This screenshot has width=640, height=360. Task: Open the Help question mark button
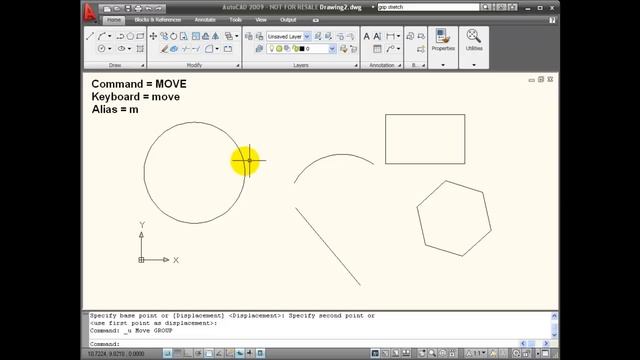tap(552, 20)
